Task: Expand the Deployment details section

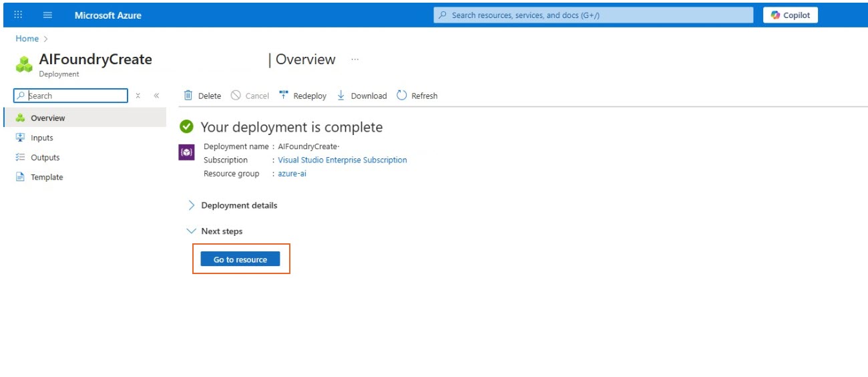Action: point(192,205)
